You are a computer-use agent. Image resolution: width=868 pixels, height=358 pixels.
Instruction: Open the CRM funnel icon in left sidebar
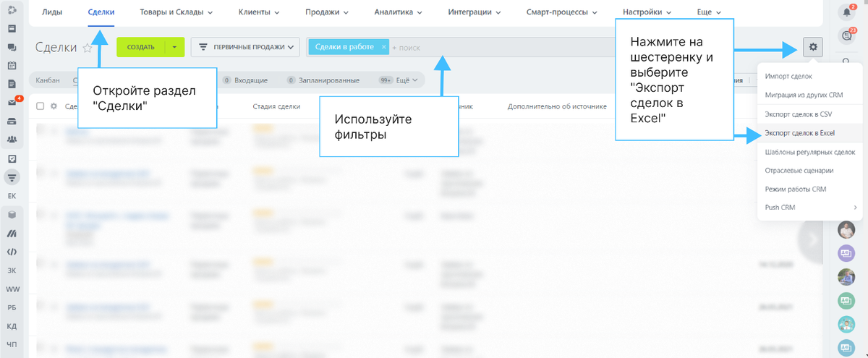click(x=12, y=177)
